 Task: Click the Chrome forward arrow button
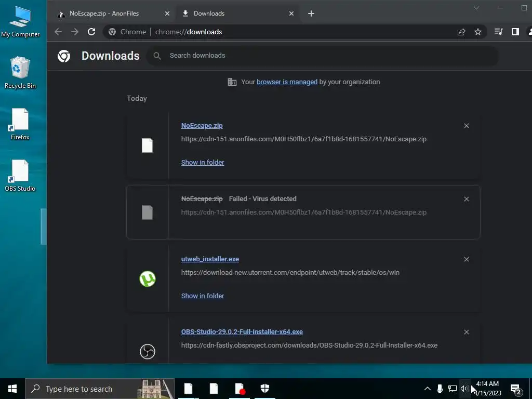click(75, 32)
